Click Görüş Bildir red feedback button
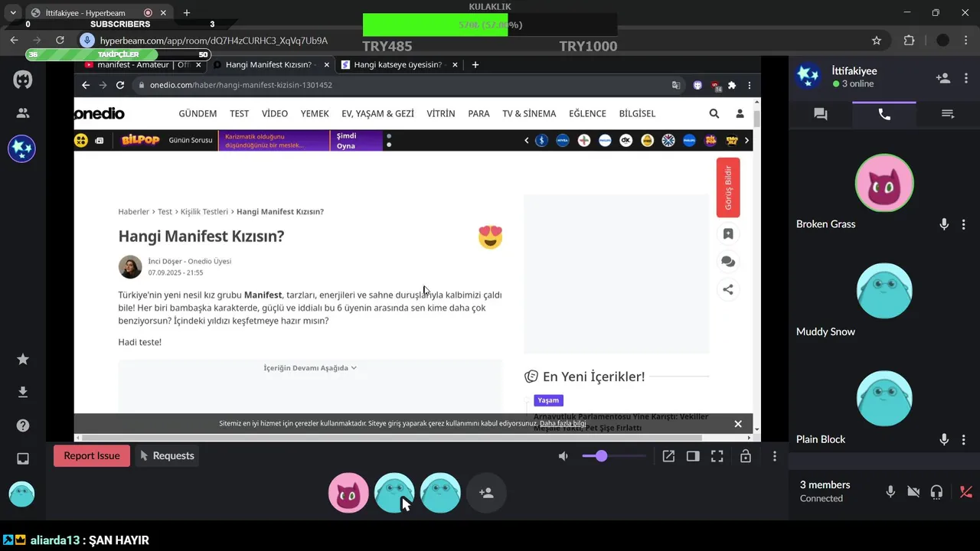 (x=728, y=187)
